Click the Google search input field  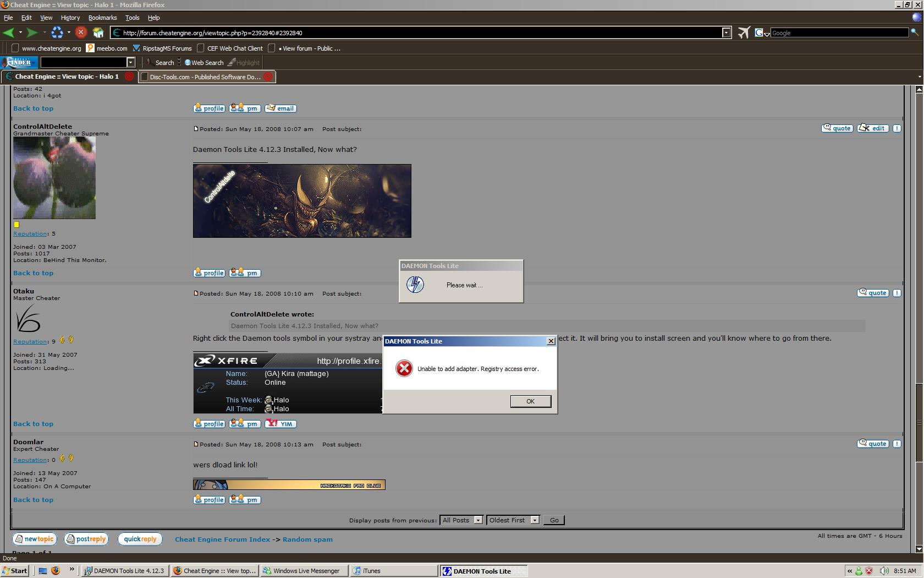click(x=839, y=33)
